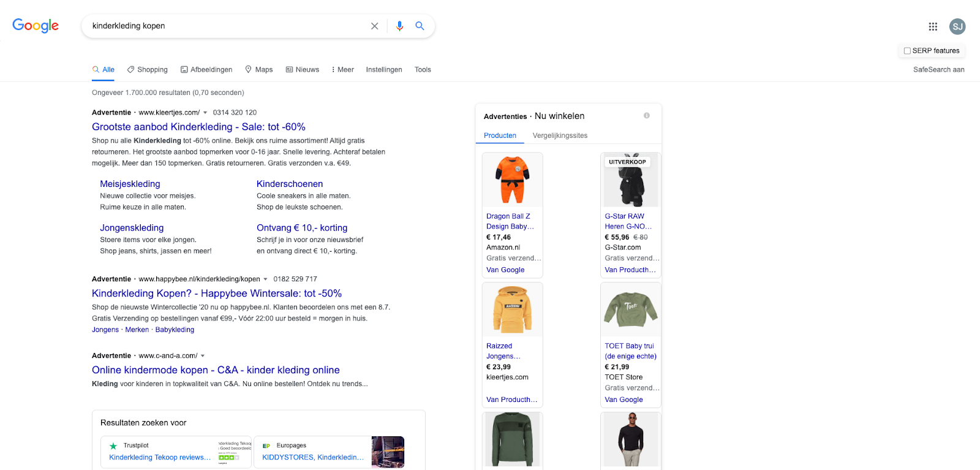The height and width of the screenshot is (470, 980).
Task: Click the ads info icon in shopping panel
Action: click(x=646, y=115)
